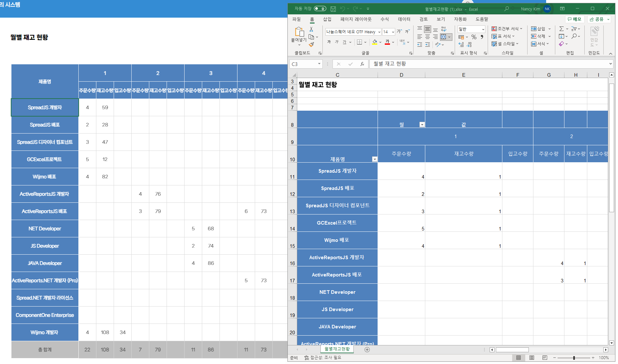Open the font name dropdown

379,32
